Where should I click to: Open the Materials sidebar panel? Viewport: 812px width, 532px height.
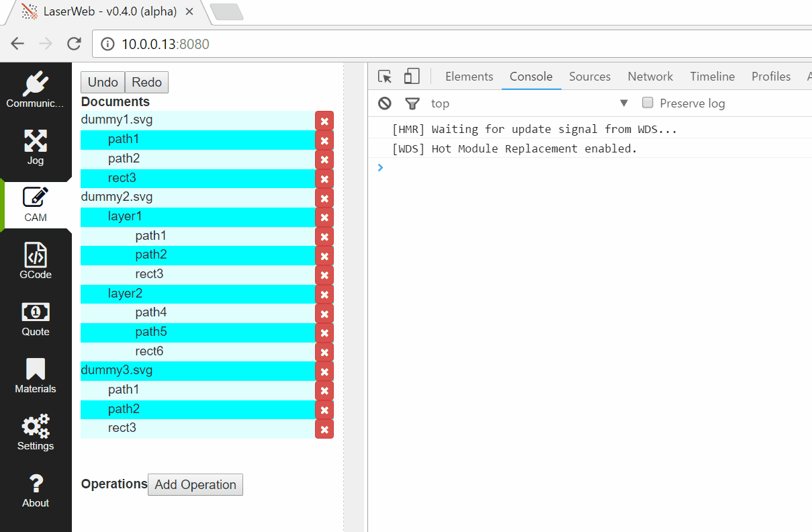coord(36,376)
